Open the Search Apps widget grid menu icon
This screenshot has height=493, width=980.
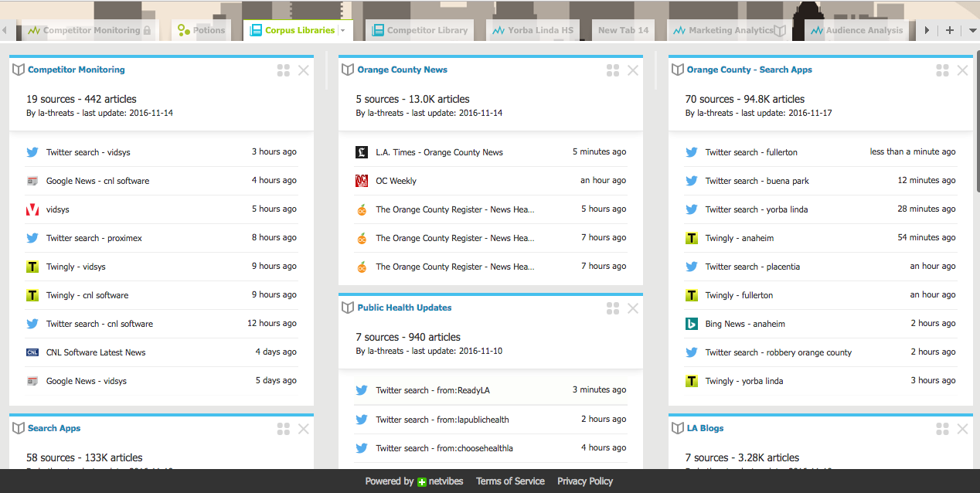click(283, 429)
